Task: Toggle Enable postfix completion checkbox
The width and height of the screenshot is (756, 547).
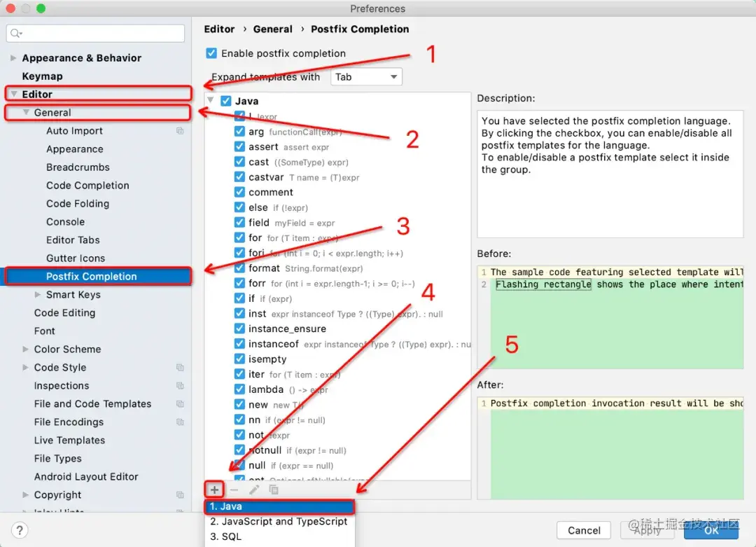Action: [211, 53]
